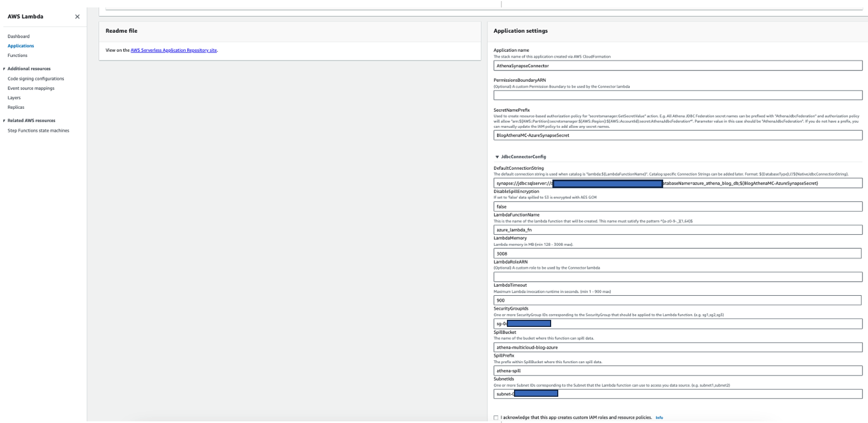Viewport: 868px width, 423px height.
Task: Focus the Application name field
Action: (x=678, y=65)
